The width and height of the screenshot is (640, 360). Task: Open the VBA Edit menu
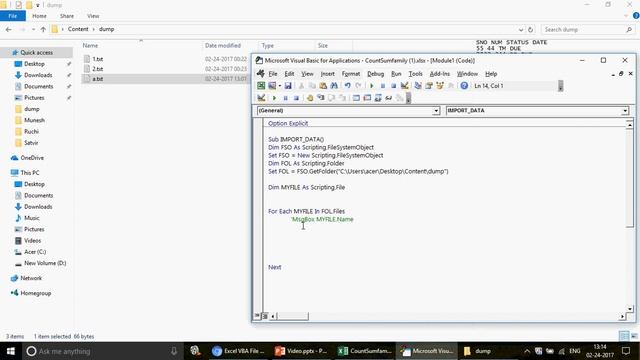pos(289,74)
